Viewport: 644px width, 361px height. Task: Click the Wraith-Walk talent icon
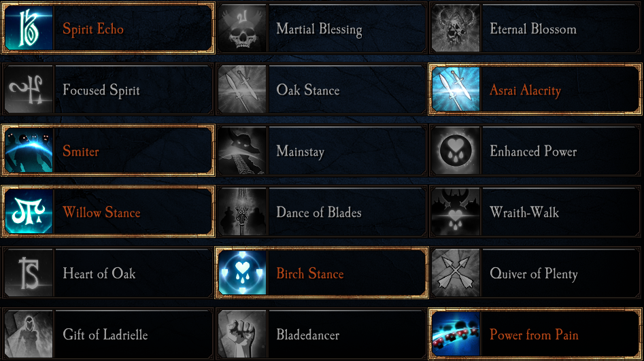click(456, 213)
